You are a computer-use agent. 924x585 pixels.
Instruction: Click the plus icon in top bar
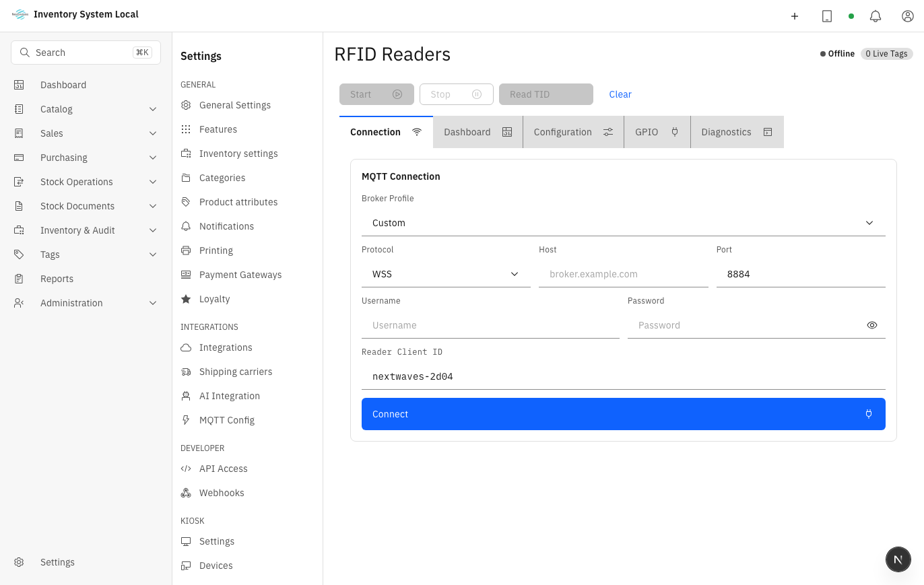[x=795, y=16]
